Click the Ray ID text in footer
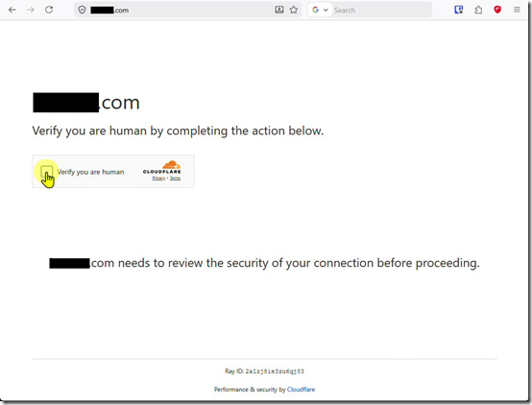The height and width of the screenshot is (405, 532). pyautogui.click(x=264, y=371)
